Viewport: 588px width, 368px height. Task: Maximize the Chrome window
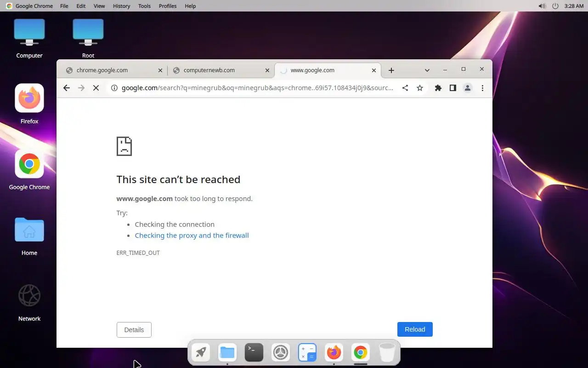463,69
